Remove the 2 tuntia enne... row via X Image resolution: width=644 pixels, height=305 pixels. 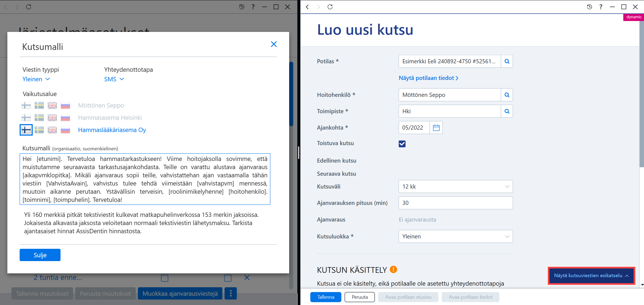247,277
